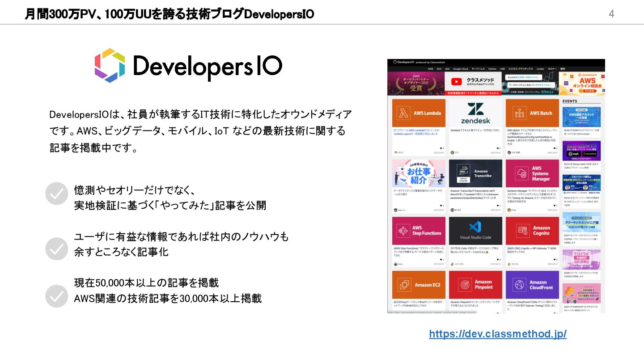Open the zendesk article thumbnail

point(475,113)
